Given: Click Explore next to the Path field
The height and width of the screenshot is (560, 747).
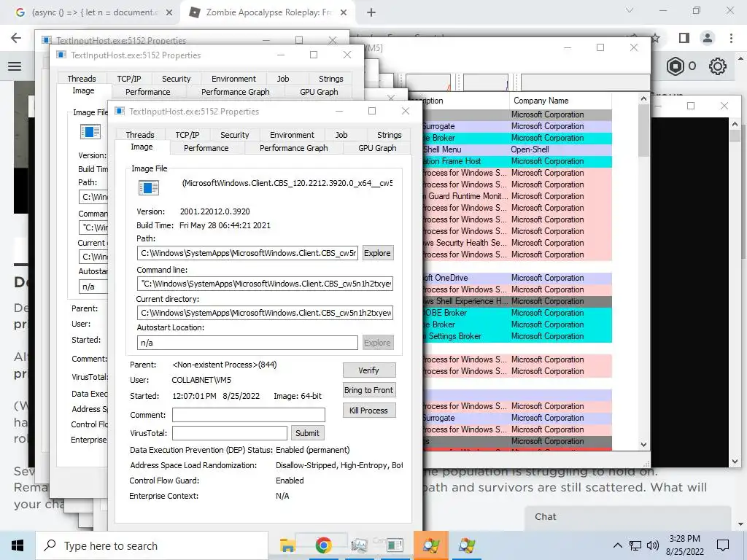Looking at the screenshot, I should (x=377, y=253).
